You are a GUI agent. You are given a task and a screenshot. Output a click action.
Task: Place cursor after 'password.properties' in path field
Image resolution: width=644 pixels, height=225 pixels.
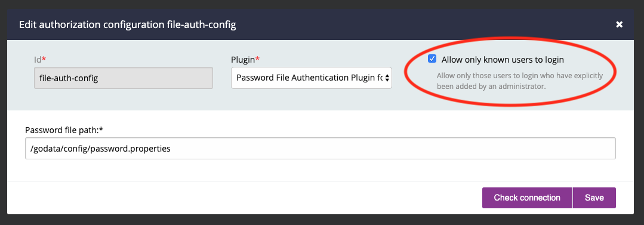pyautogui.click(x=171, y=149)
